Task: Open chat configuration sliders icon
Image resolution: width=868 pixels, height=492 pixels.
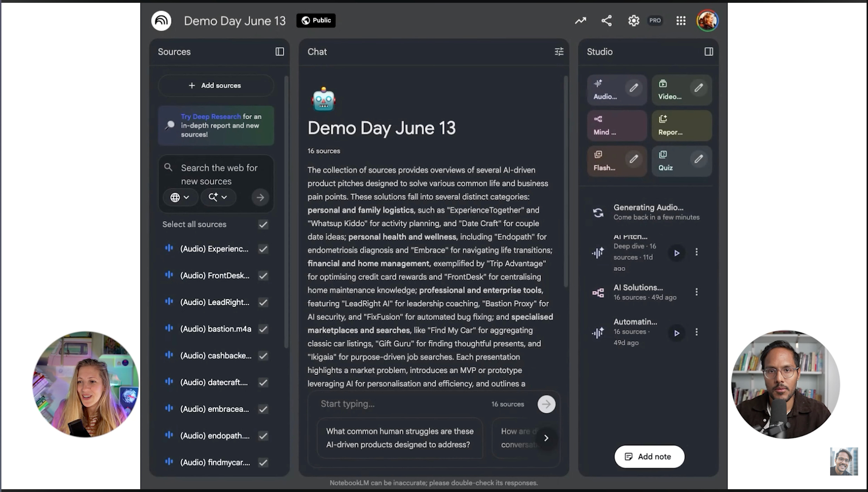Action: click(x=559, y=52)
